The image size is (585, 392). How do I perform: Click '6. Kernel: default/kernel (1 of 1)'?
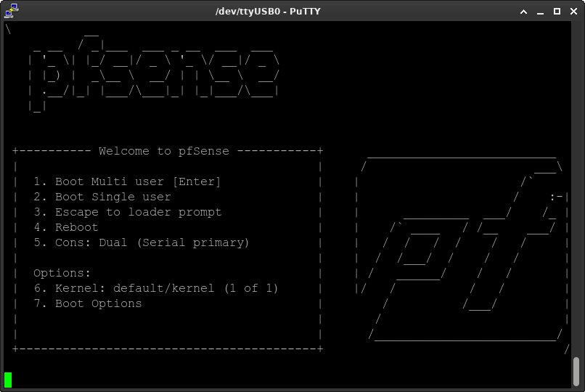tap(156, 288)
